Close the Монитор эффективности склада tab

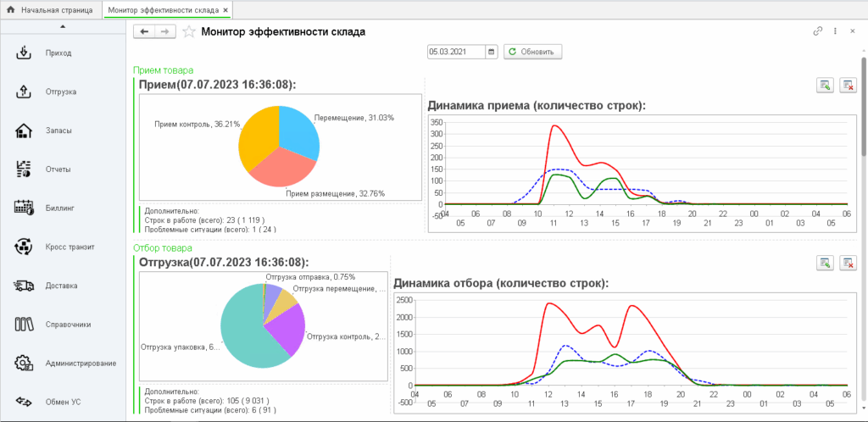[x=225, y=9]
